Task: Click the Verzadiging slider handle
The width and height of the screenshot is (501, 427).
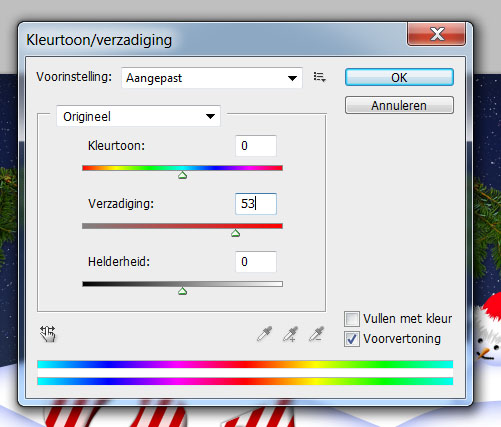Action: tap(236, 233)
